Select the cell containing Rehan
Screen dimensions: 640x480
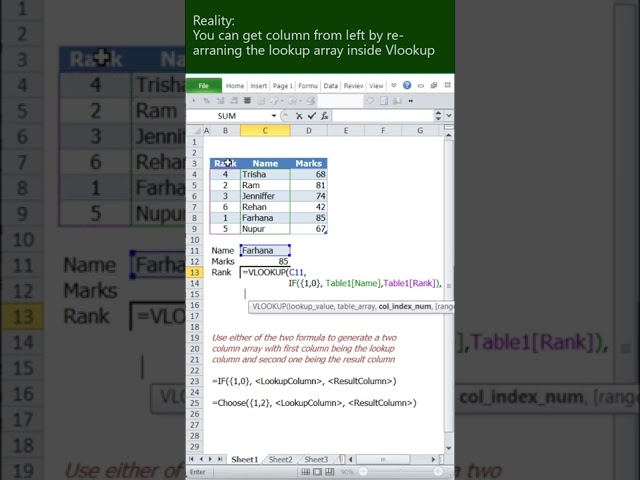[x=265, y=207]
